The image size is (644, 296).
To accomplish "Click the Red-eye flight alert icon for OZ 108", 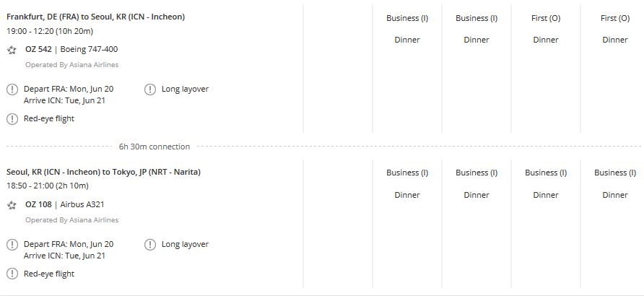I will pyautogui.click(x=12, y=274).
